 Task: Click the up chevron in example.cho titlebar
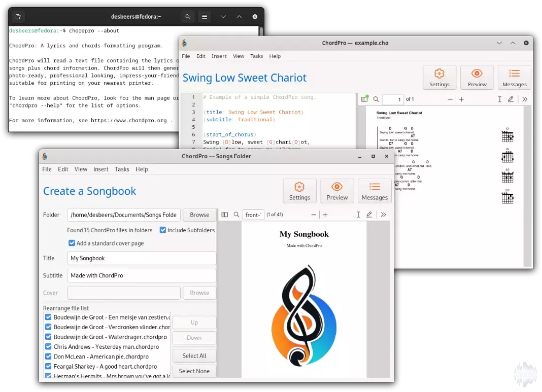[513, 43]
